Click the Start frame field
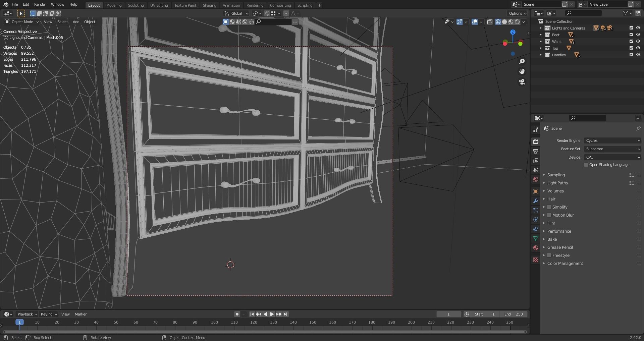This screenshot has height=341, width=644. click(x=484, y=314)
